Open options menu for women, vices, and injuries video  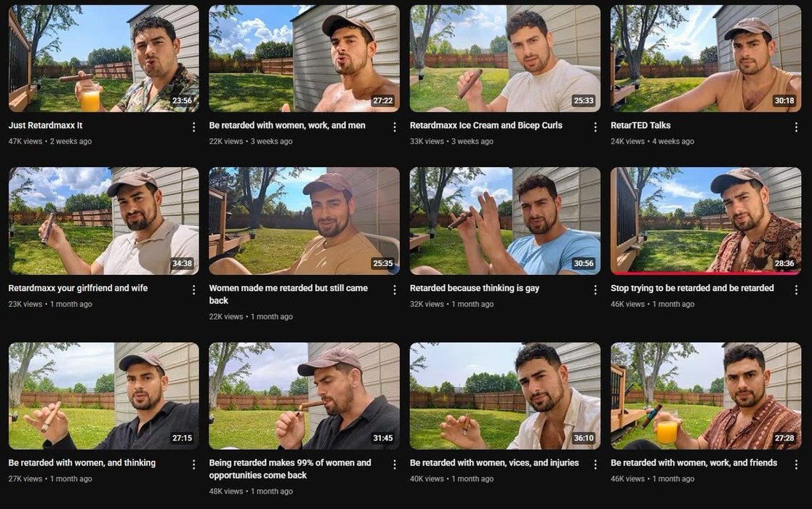(x=595, y=465)
